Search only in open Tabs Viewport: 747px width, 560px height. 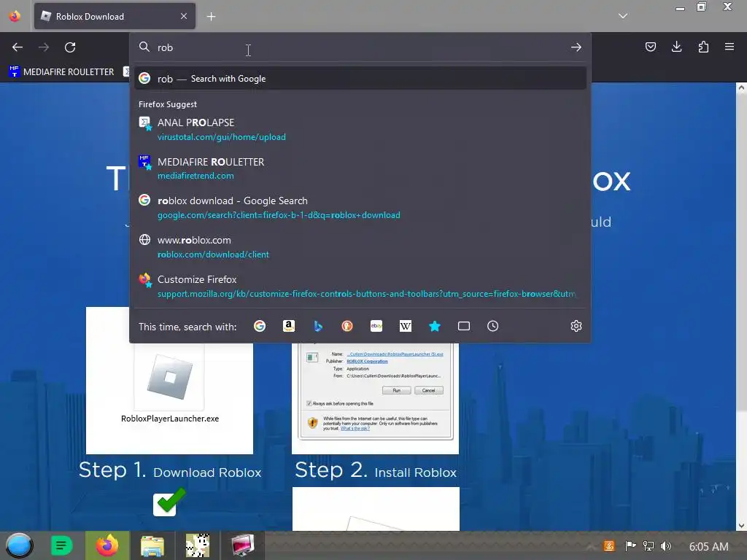(x=463, y=326)
